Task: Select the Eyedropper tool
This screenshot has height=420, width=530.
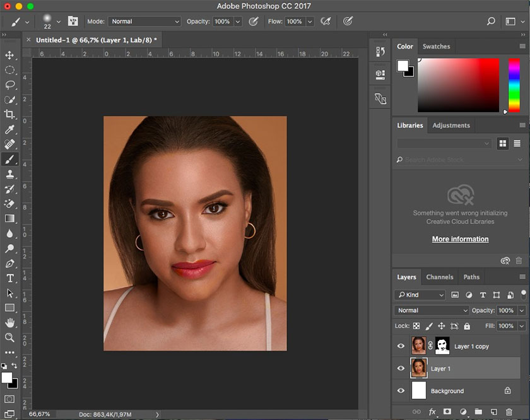Action: tap(9, 129)
